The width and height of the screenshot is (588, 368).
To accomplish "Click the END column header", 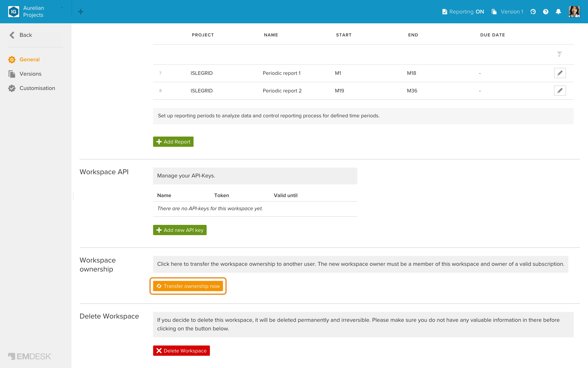I will click(413, 35).
